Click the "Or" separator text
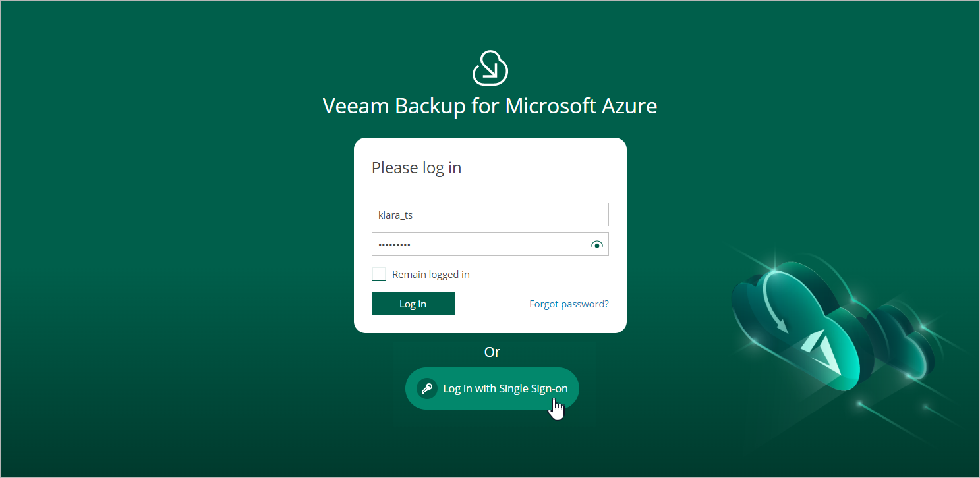This screenshot has width=980, height=478. point(492,352)
